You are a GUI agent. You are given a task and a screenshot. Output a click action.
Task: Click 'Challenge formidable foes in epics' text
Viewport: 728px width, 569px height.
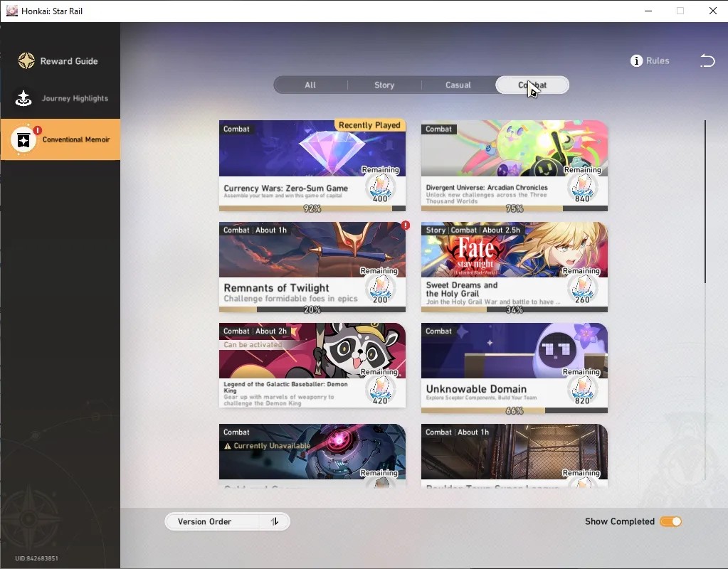290,299
